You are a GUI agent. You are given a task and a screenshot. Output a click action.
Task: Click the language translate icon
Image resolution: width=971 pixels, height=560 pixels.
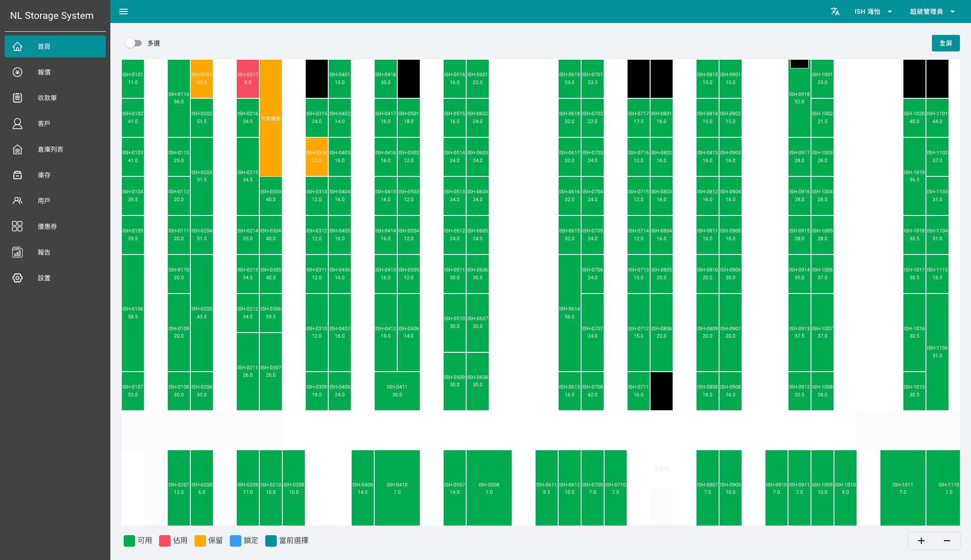pos(835,11)
